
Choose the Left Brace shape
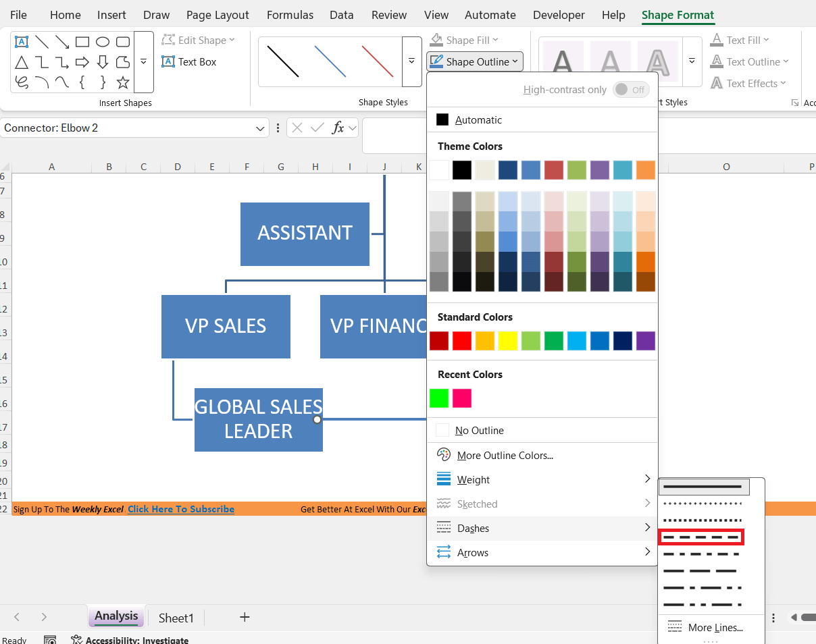tap(82, 82)
